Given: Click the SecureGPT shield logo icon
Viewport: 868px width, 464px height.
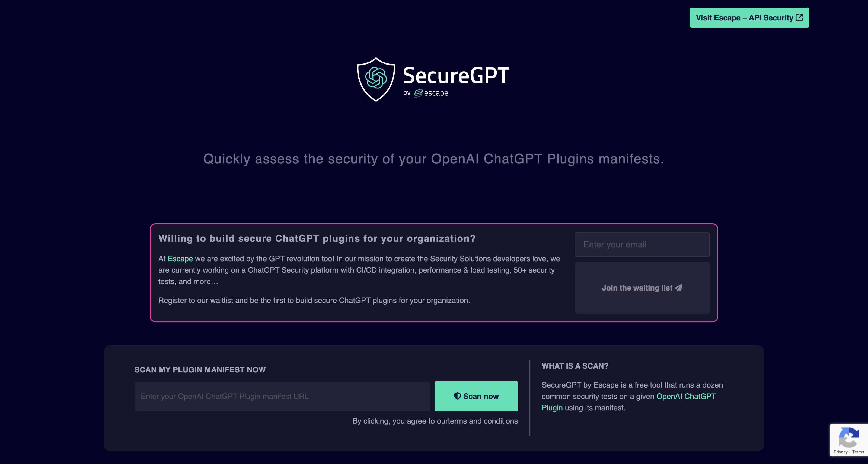Looking at the screenshot, I should pos(376,79).
